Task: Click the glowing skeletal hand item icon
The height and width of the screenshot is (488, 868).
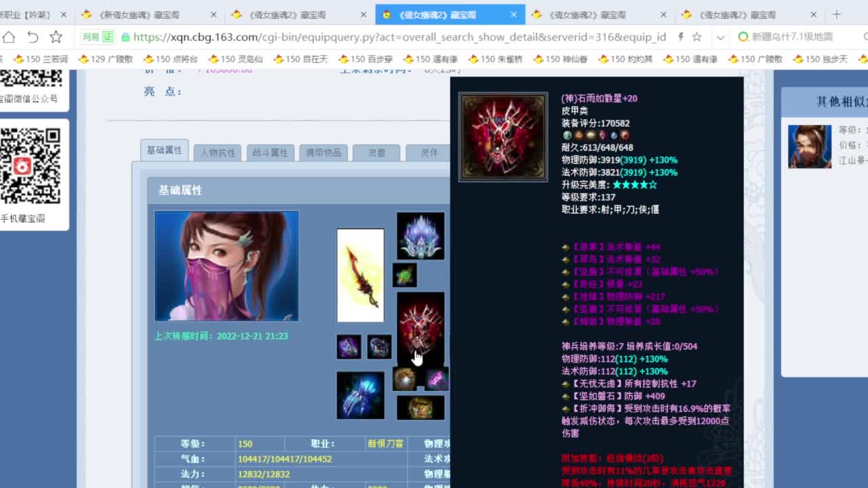Action: click(x=361, y=395)
